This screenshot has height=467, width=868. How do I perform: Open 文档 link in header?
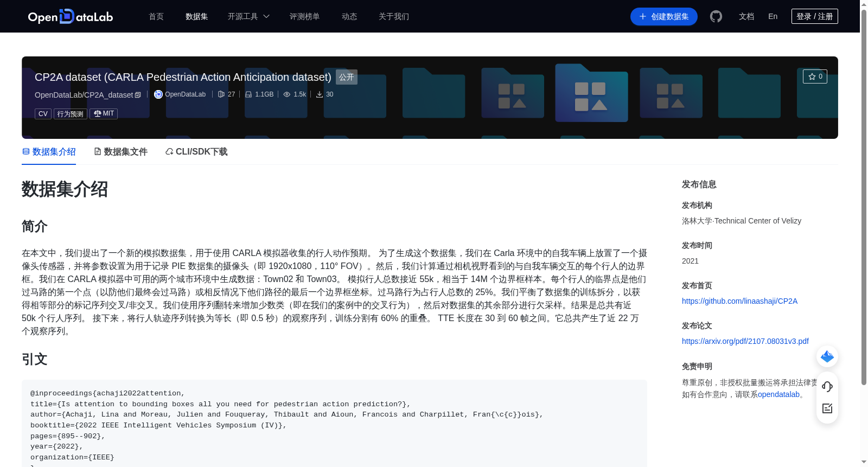pyautogui.click(x=746, y=16)
